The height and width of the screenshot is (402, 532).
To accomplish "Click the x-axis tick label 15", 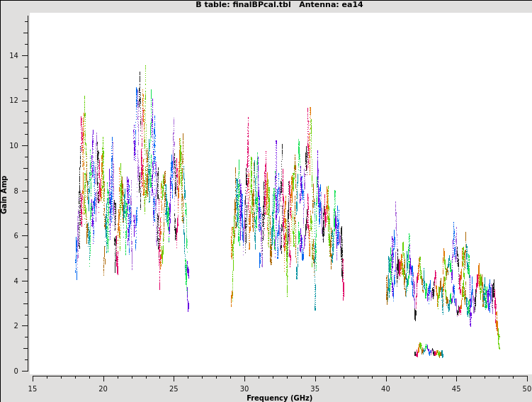I will coord(33,389).
